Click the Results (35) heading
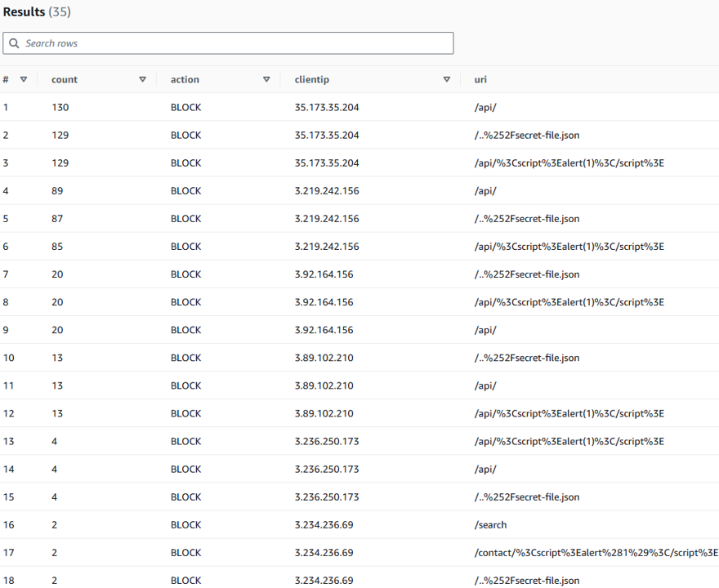Viewport: 719px width, 588px height. pos(37,12)
